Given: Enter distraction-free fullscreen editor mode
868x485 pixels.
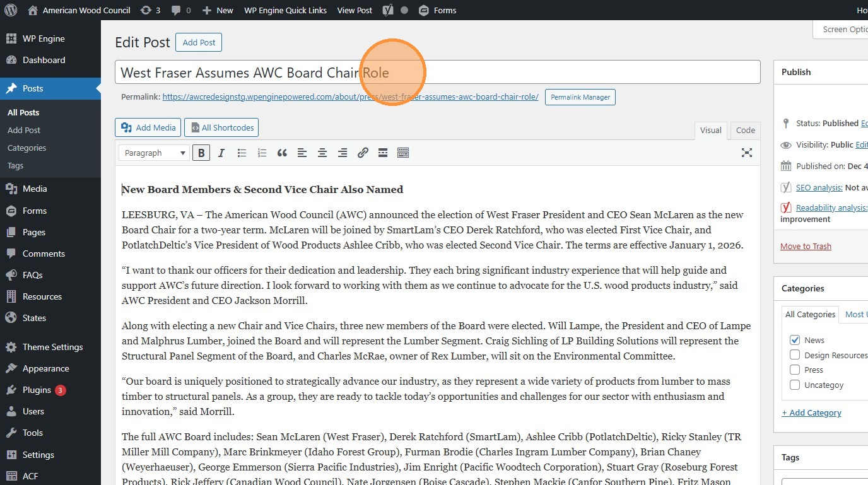Looking at the screenshot, I should click(747, 153).
